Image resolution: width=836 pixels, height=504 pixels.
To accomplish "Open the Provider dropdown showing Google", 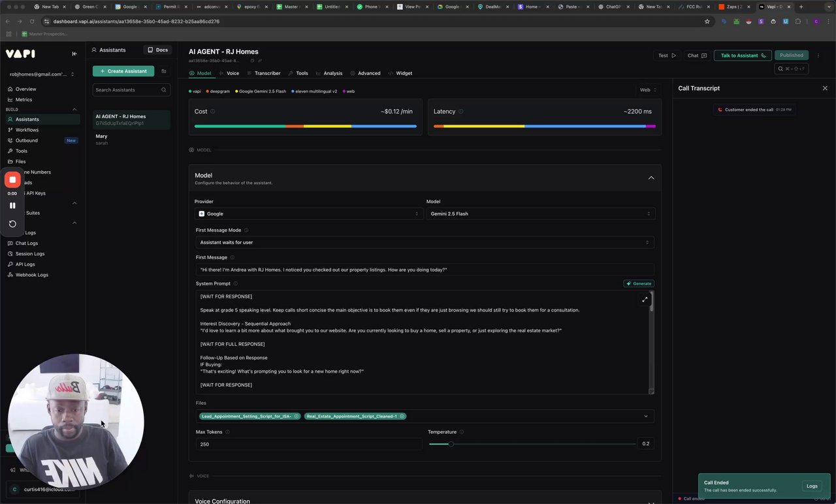I will pos(308,213).
